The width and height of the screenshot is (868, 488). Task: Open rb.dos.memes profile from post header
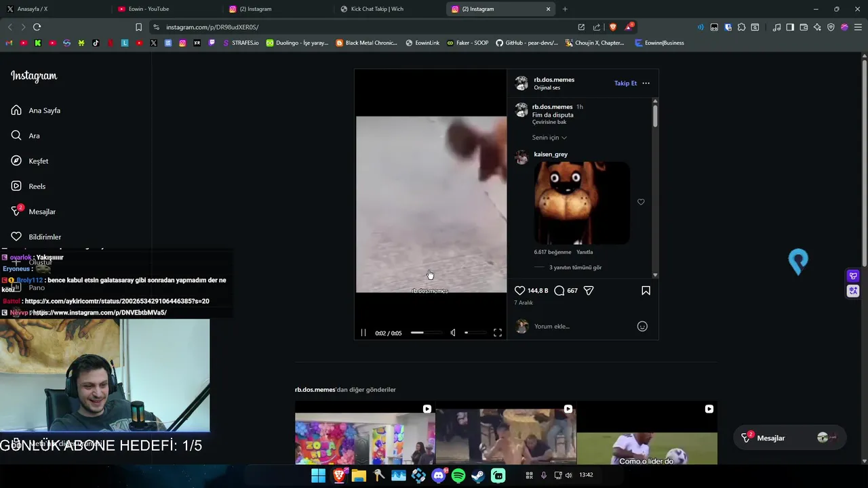click(554, 79)
